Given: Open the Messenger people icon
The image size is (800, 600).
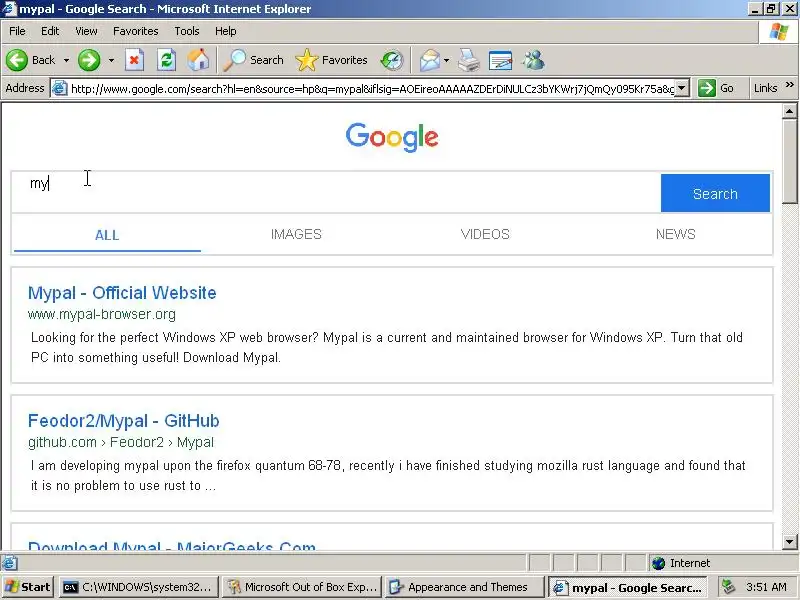Looking at the screenshot, I should pos(533,60).
